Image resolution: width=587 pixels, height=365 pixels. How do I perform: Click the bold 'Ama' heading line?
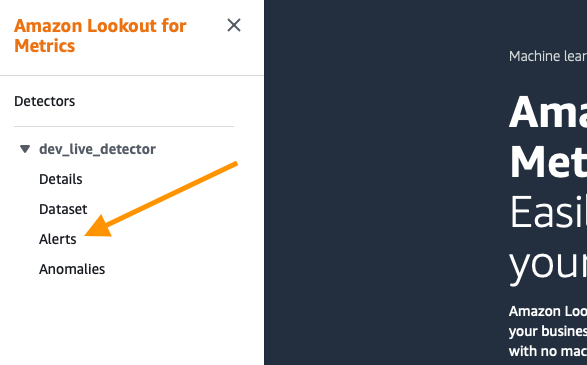[x=548, y=112]
